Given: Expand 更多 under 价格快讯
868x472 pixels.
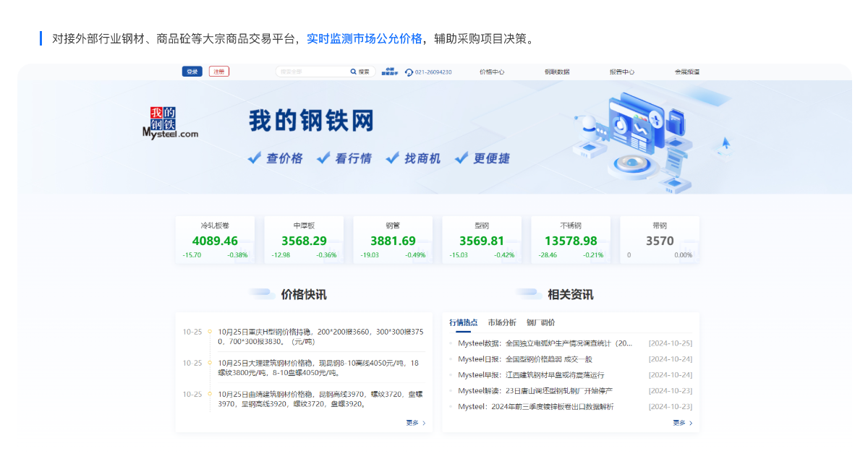Looking at the screenshot, I should [416, 423].
